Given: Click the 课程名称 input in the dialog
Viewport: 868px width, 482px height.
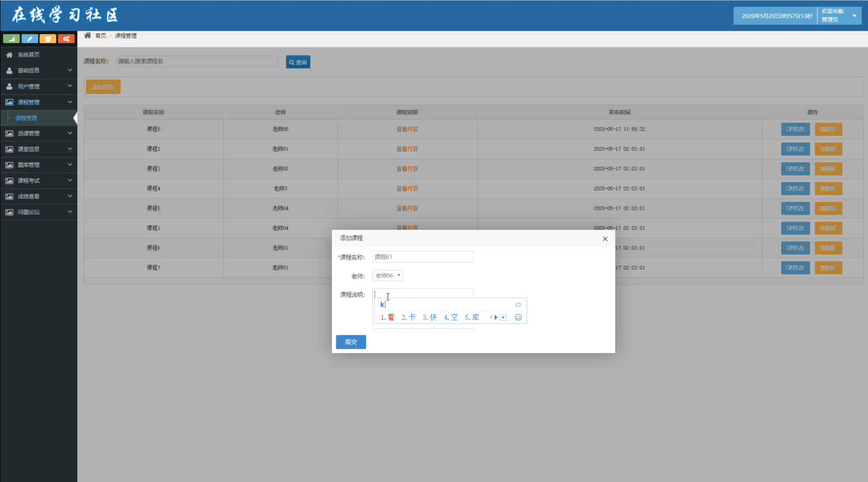Looking at the screenshot, I should pyautogui.click(x=423, y=257).
